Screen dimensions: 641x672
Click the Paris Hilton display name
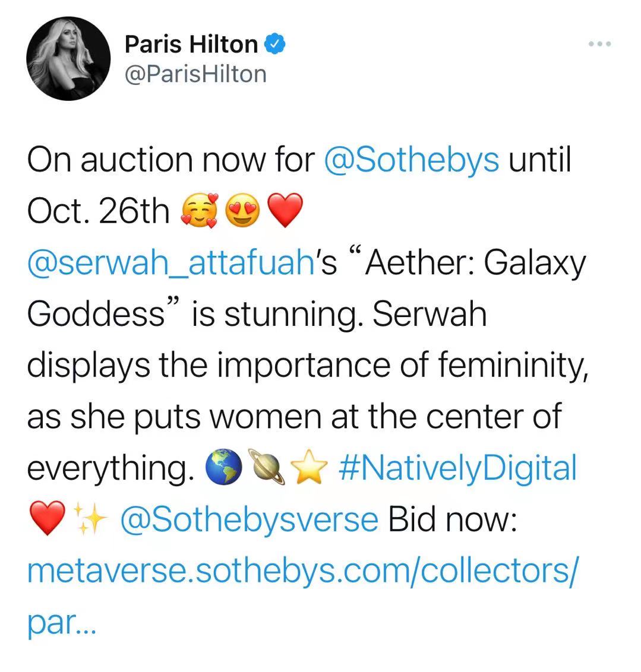pos(191,45)
